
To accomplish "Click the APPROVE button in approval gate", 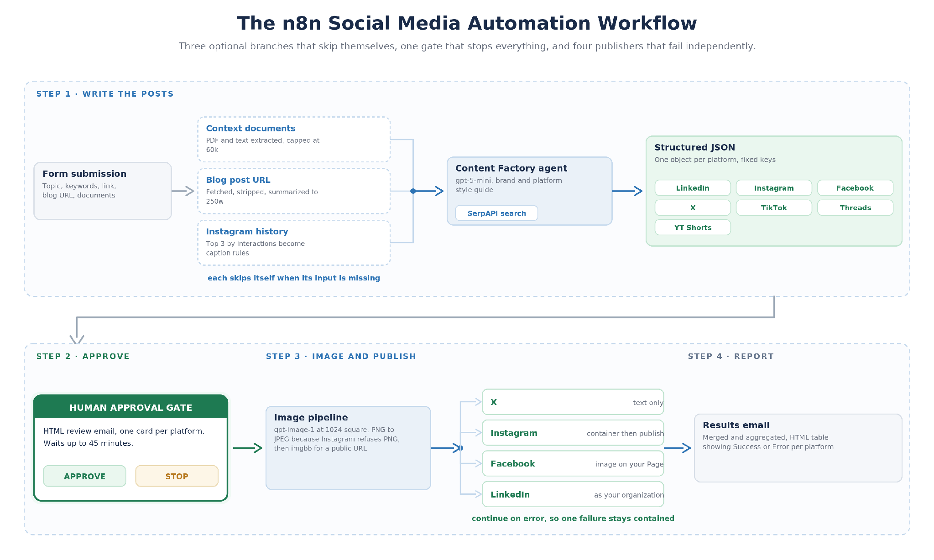I will [x=84, y=476].
